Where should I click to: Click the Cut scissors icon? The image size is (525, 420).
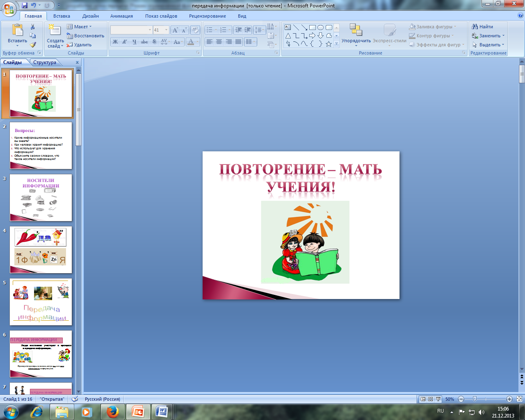33,27
